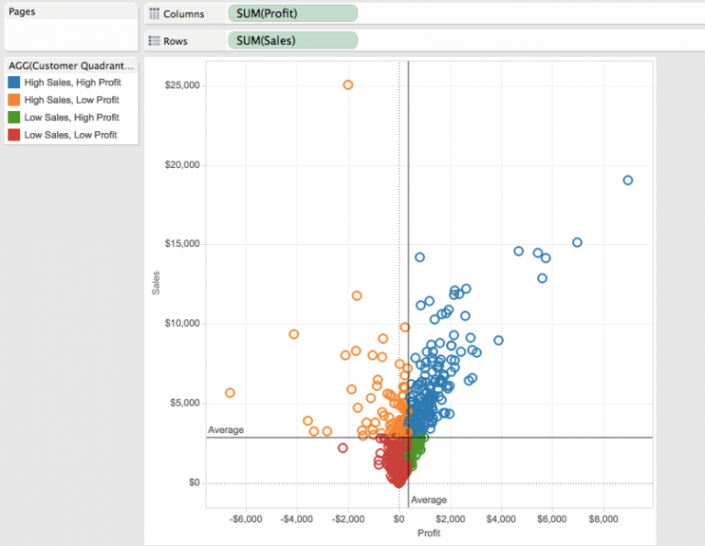Highlight the 'Low Sales, Low Profit' legend label

70,134
